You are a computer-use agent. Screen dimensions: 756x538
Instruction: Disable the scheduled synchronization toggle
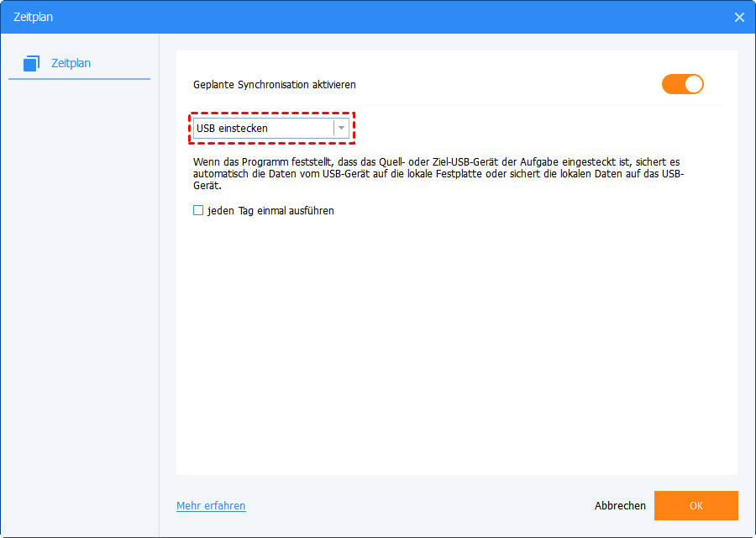(x=682, y=84)
